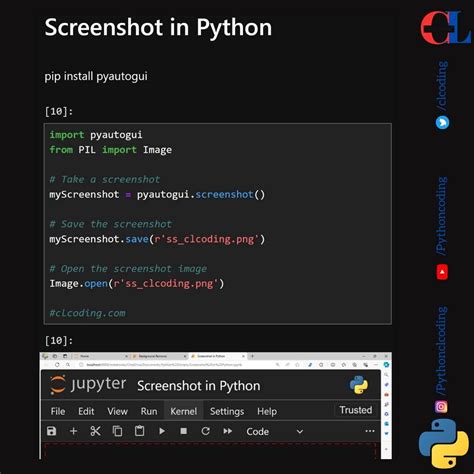Viewport: 474px width, 474px height.
Task: Click the [10]: prompt above the code cell
Action: point(59,111)
